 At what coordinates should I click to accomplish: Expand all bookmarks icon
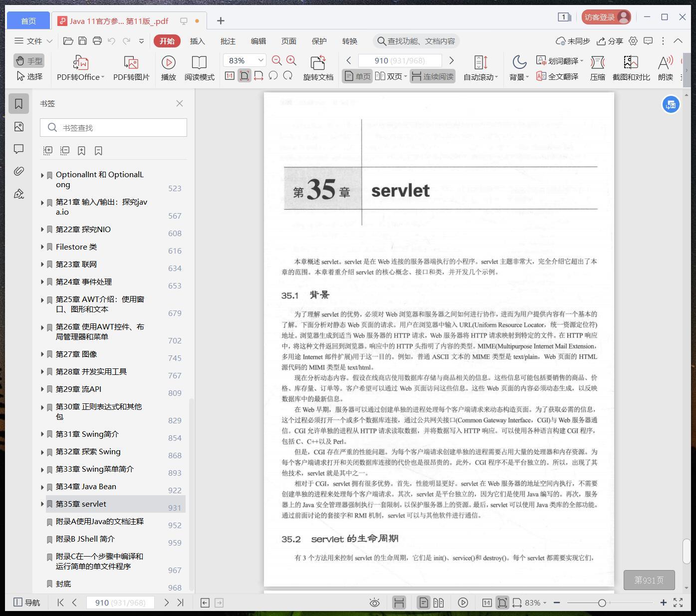point(48,150)
